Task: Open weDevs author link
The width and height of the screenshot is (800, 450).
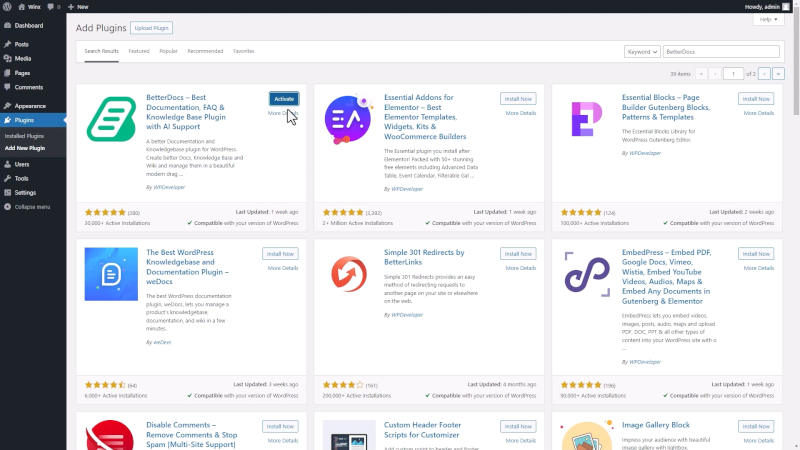Action: tap(162, 342)
